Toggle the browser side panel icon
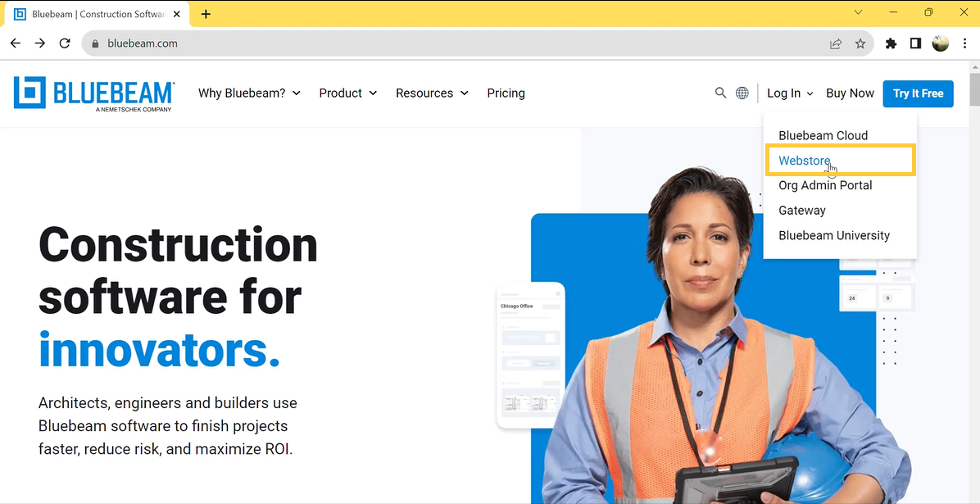 915,43
